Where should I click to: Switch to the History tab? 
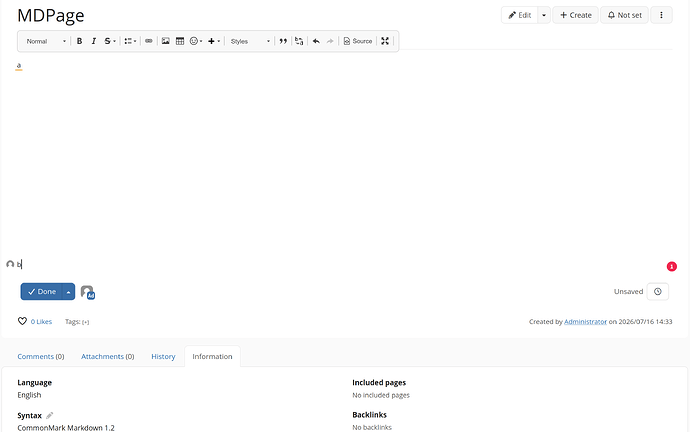pos(163,356)
